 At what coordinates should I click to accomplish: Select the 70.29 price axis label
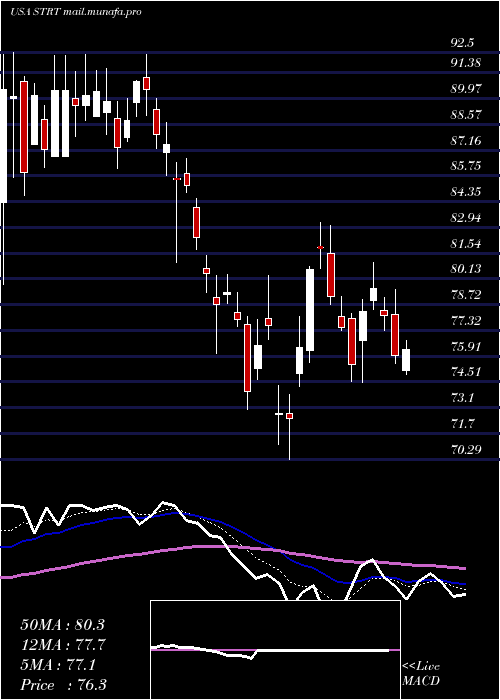click(x=465, y=450)
